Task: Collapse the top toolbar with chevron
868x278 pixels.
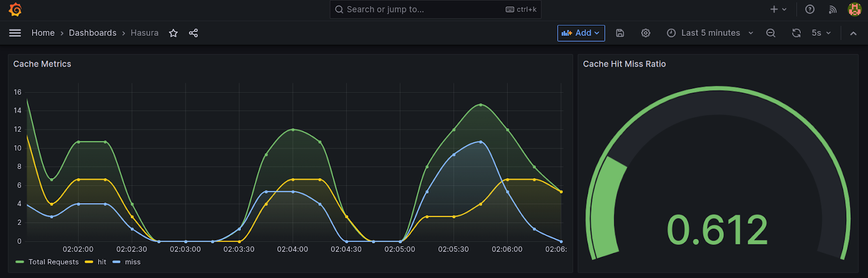Action: tap(853, 33)
